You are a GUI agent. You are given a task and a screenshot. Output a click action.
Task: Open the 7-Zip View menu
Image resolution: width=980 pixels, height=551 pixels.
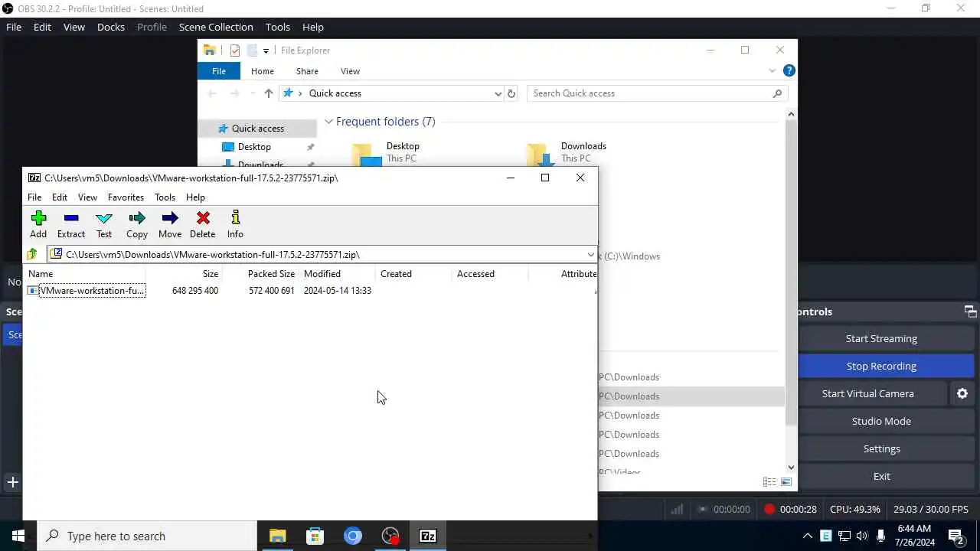point(87,197)
